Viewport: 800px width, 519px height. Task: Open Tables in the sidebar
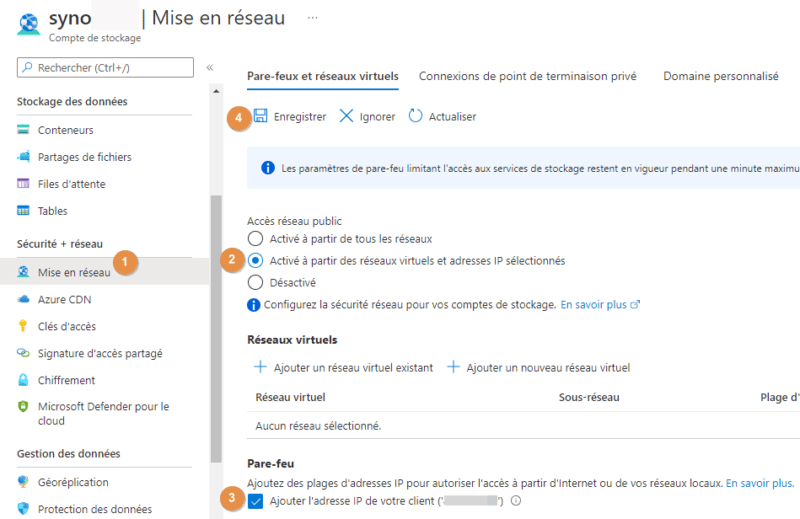coord(53,211)
